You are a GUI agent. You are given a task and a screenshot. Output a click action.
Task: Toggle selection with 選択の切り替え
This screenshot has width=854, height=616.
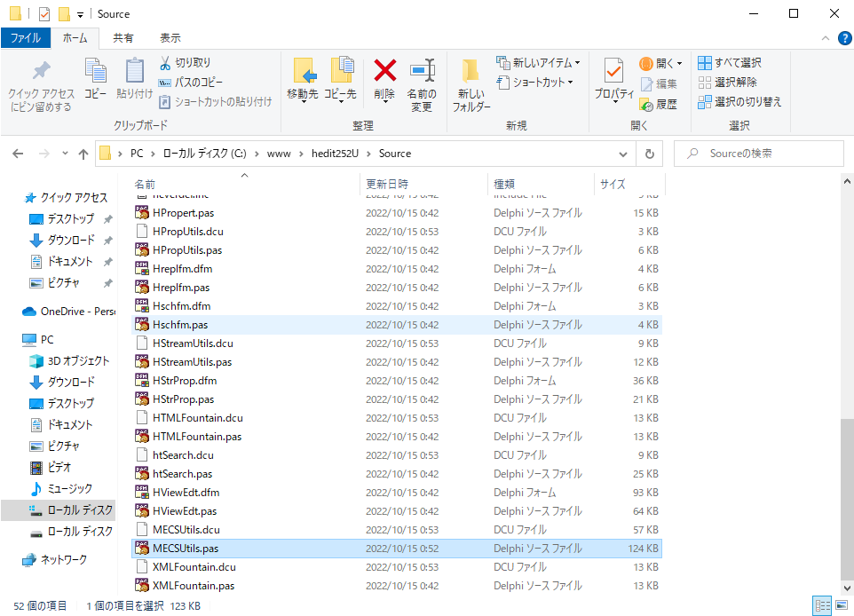coord(739,102)
